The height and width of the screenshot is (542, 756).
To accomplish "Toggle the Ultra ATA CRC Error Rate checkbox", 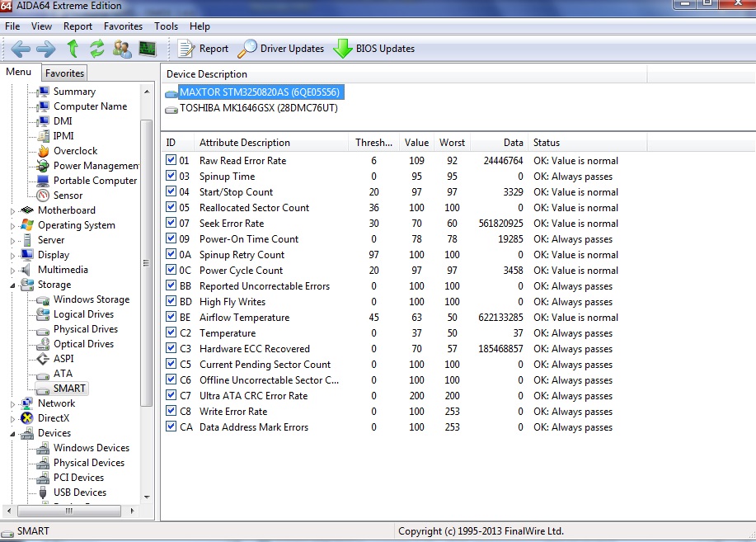I will 171,395.
